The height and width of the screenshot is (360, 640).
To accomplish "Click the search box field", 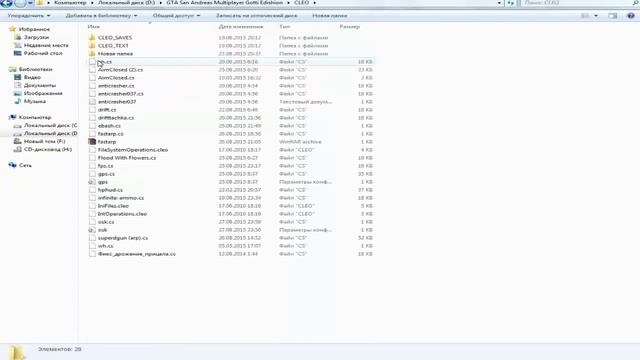I will coord(579,3).
